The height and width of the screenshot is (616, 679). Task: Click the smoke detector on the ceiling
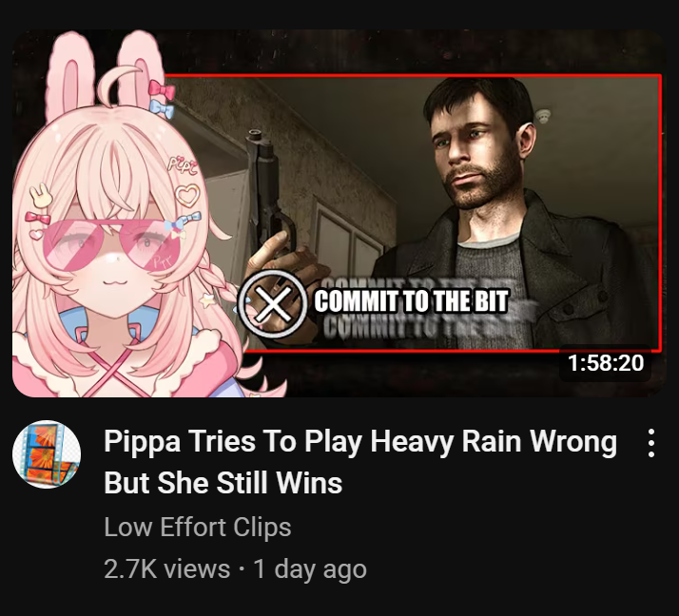tap(543, 116)
